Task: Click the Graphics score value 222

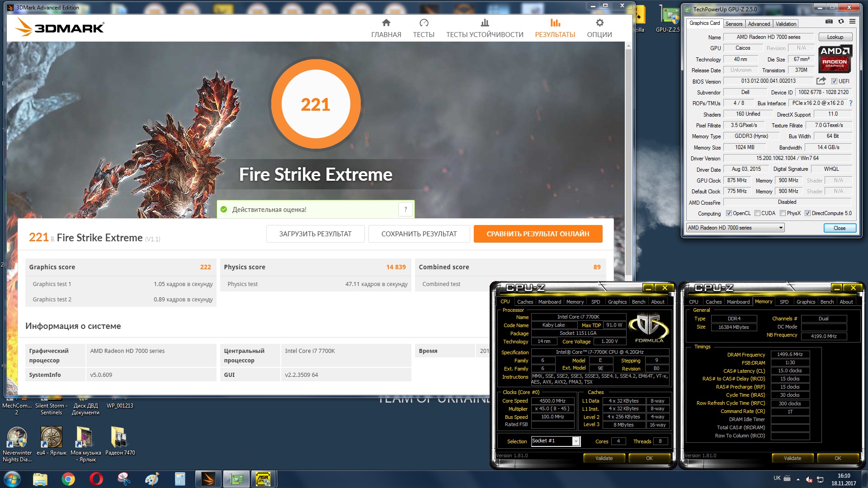Action: click(x=205, y=267)
